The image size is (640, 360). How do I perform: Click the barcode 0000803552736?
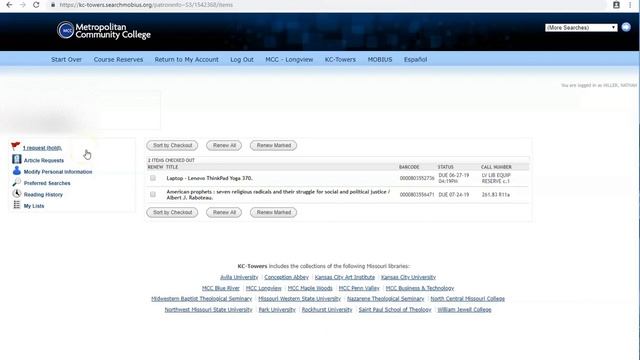(x=417, y=178)
